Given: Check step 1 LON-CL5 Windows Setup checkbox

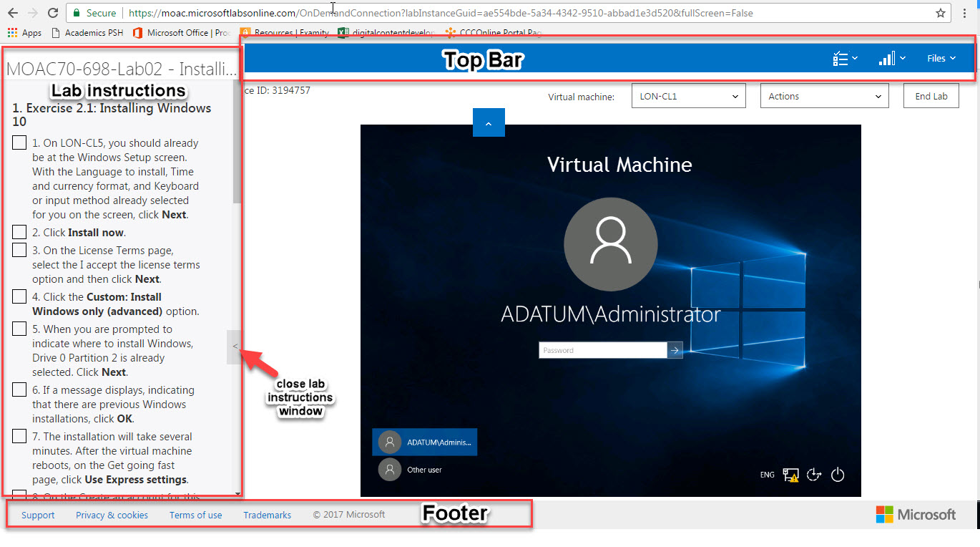Looking at the screenshot, I should pos(20,143).
